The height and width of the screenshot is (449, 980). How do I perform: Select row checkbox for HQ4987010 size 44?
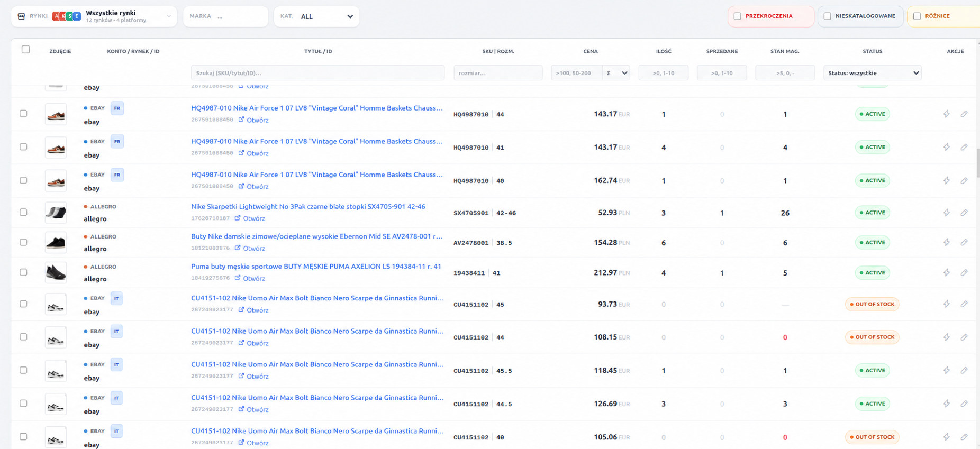[x=23, y=114]
